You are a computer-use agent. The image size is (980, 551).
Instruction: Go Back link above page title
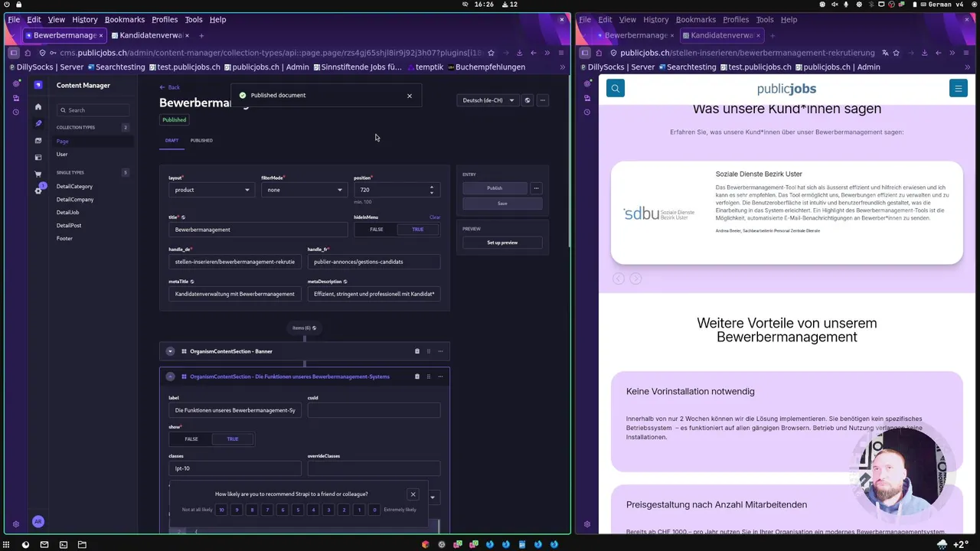click(x=170, y=87)
